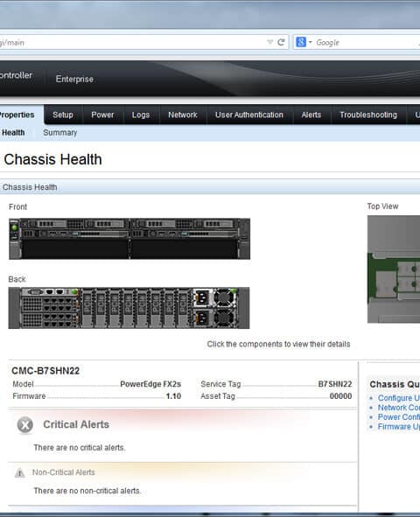The image size is (420, 517).
Task: Click the Top View chassis image
Action: (394, 269)
